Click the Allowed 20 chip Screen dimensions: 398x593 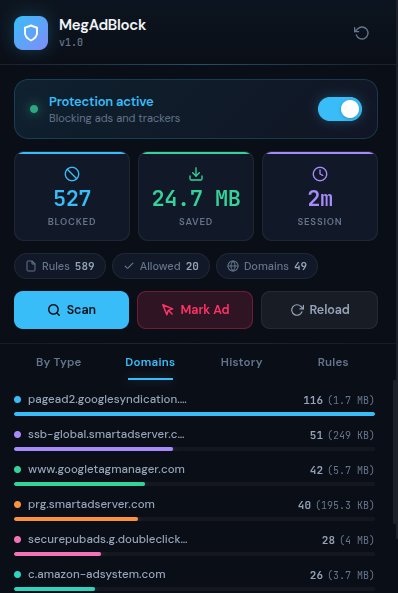click(161, 266)
